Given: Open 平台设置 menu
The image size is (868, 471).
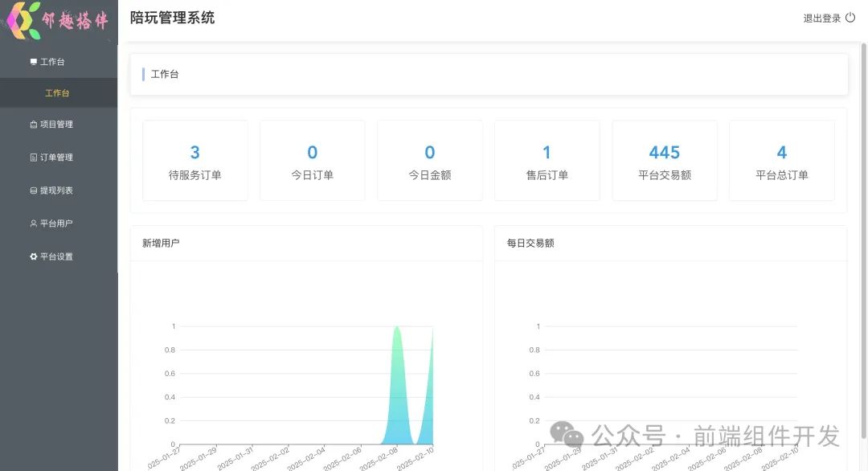Looking at the screenshot, I should 59,257.
